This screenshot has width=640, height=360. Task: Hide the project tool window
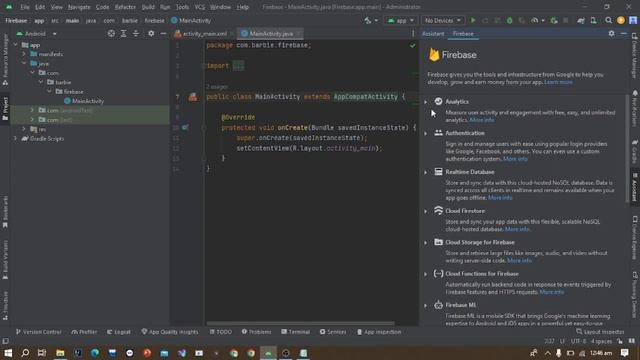[163, 33]
